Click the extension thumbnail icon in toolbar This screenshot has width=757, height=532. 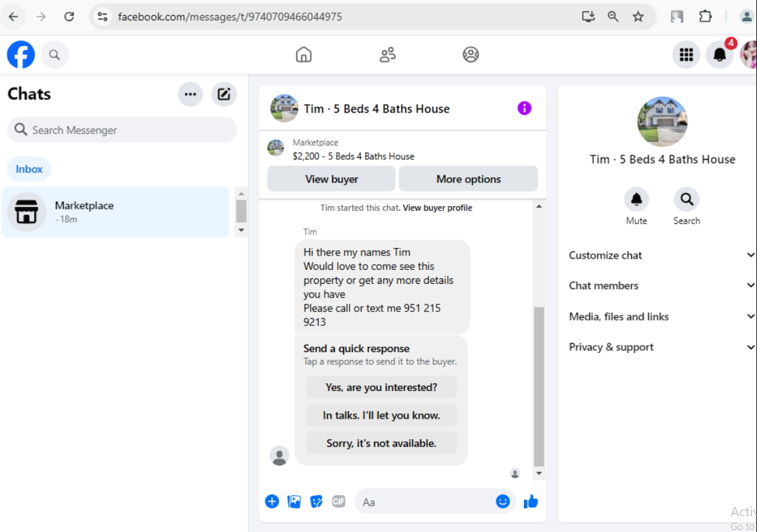click(x=677, y=17)
